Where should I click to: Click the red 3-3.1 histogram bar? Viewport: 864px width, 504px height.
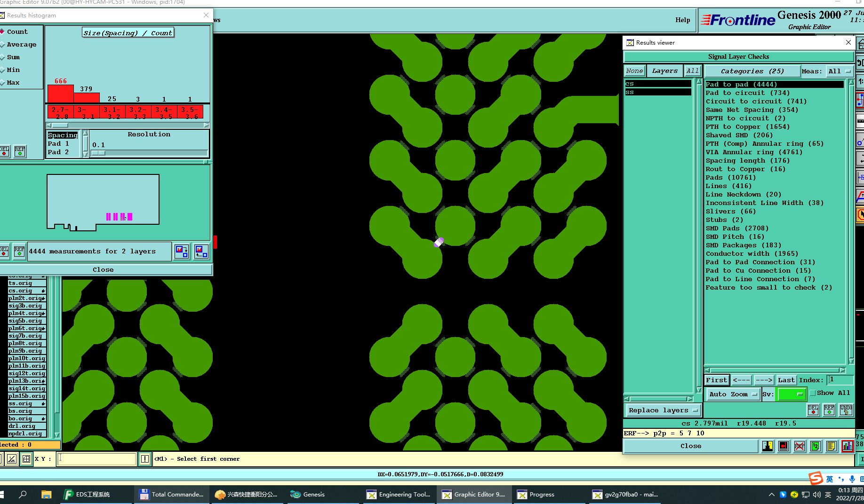87,98
